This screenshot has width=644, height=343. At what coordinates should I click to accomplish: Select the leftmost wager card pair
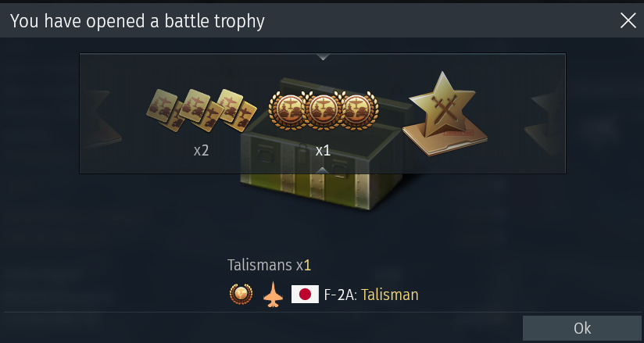point(165,110)
